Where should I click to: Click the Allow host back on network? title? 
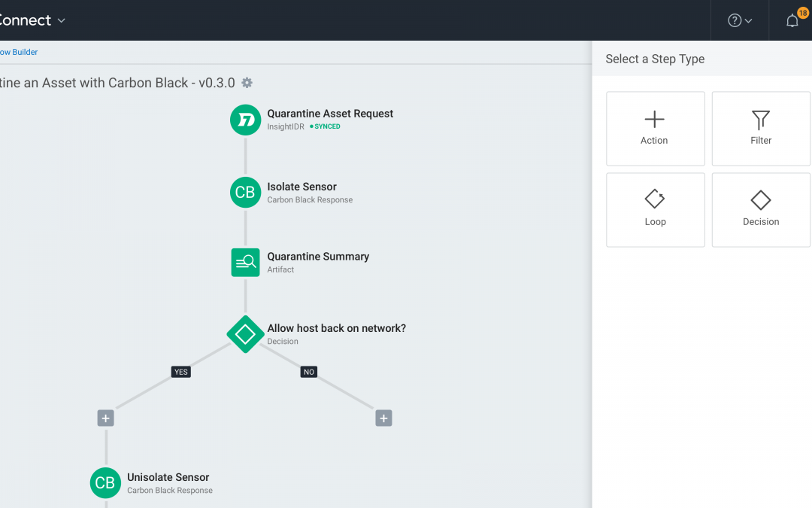[x=336, y=328]
